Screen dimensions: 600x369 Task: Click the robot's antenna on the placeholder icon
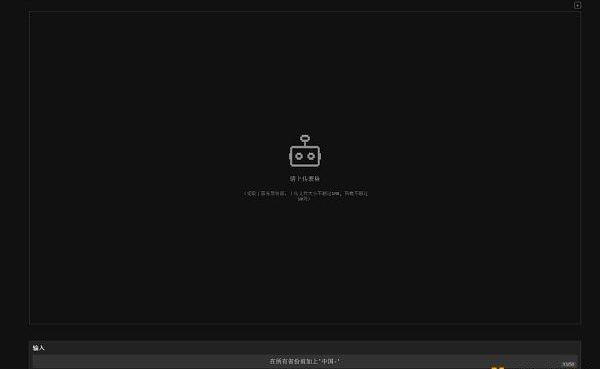pyautogui.click(x=305, y=140)
